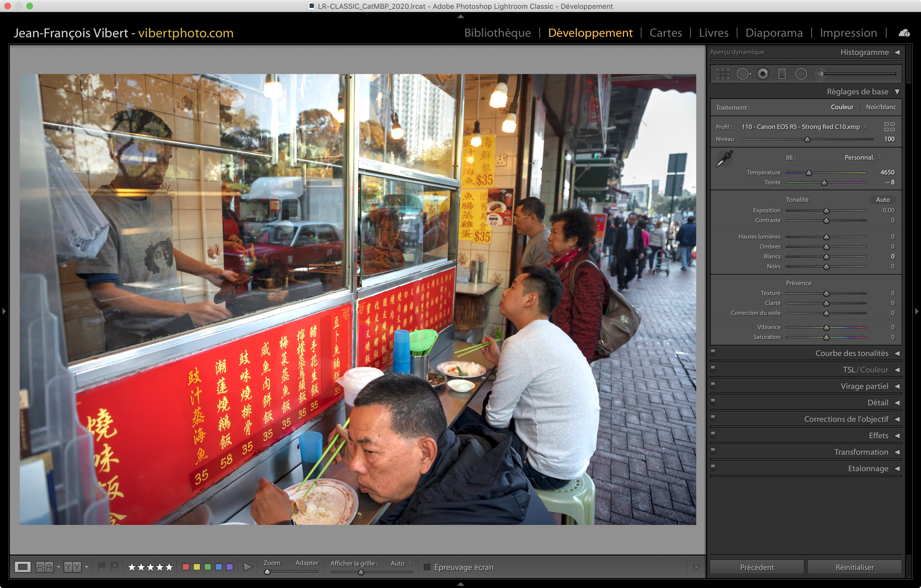Switch treatment to Noir/blanc
The height and width of the screenshot is (588, 921).
coord(880,107)
